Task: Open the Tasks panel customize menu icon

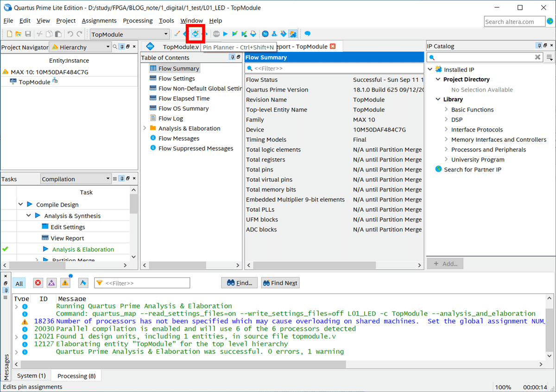Action: tap(114, 179)
